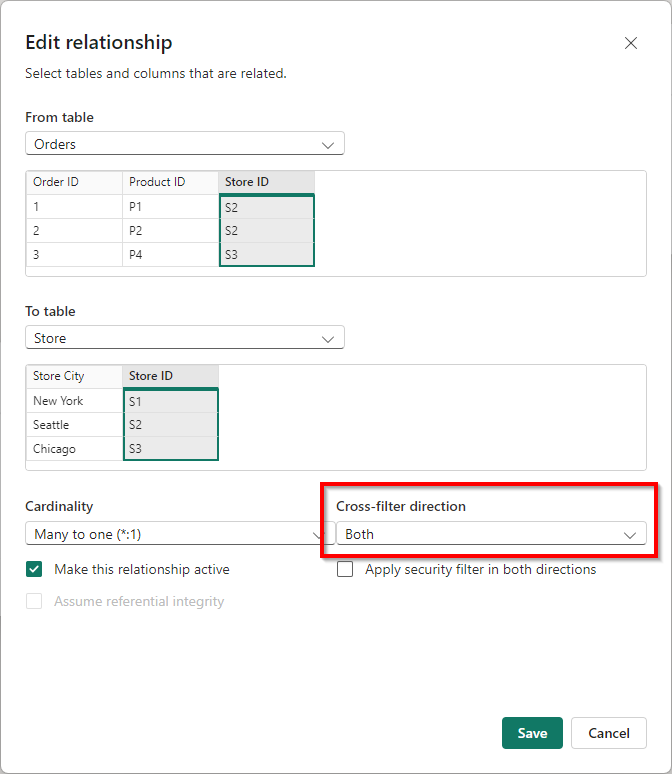Select the Product ID column header
The width and height of the screenshot is (672, 774).
click(170, 182)
